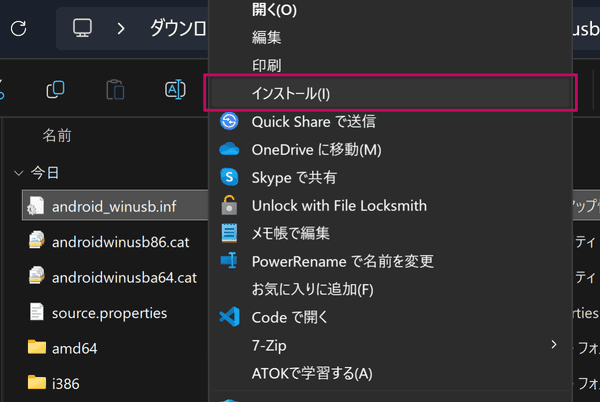
Task: Open the ダウンロード breadcrumb folder
Action: (178, 28)
